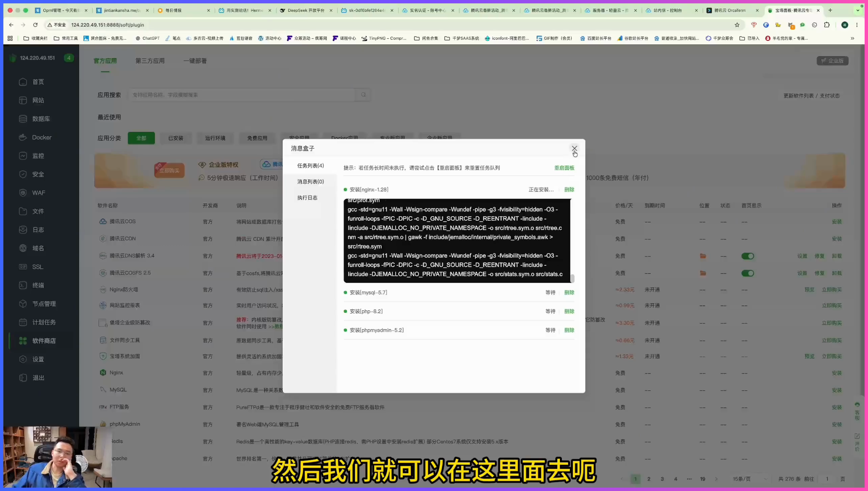868x491 pixels.
Task: Switch to 官方应用 tab
Action: pyautogui.click(x=105, y=61)
